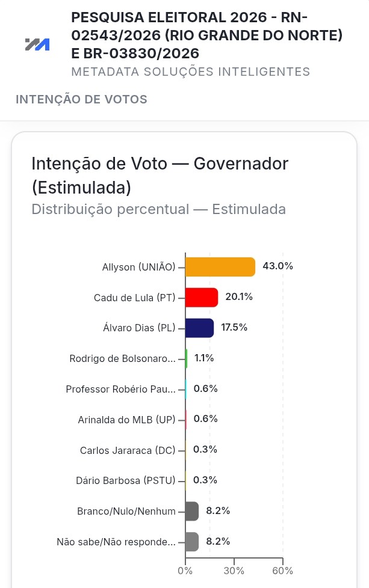The height and width of the screenshot is (588, 369).
Task: Select the Carlos Jararaca (DC) label
Action: point(128,450)
